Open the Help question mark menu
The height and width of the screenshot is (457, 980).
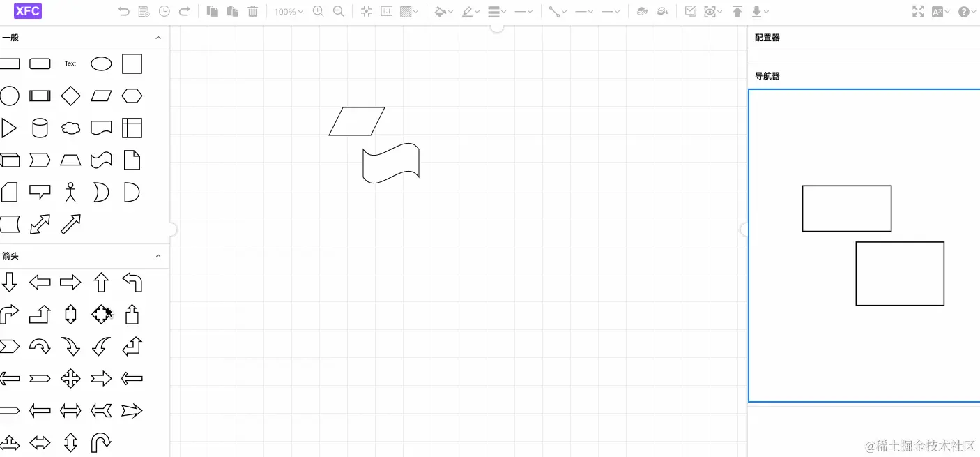pos(966,11)
